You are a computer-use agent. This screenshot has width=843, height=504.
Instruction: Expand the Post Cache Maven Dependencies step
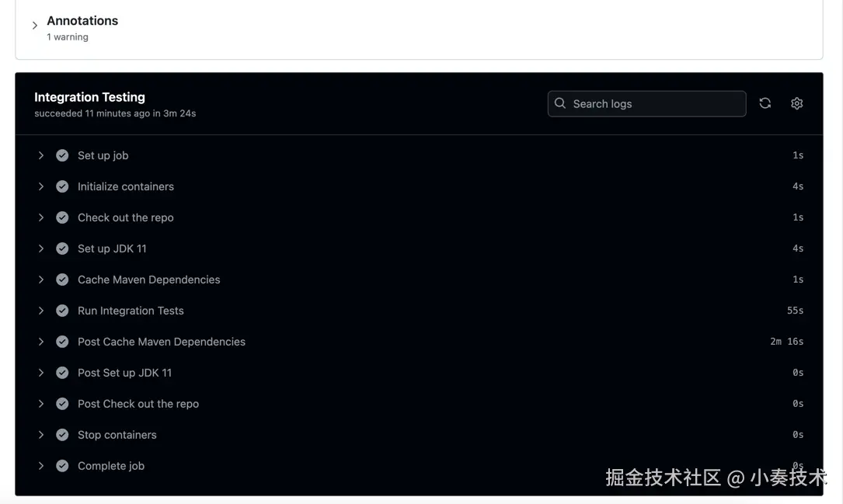click(x=41, y=342)
